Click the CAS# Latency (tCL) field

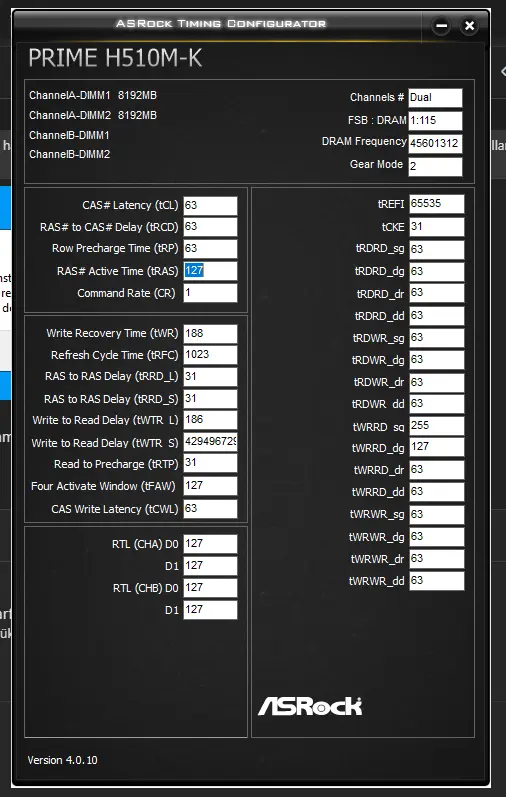pos(210,205)
